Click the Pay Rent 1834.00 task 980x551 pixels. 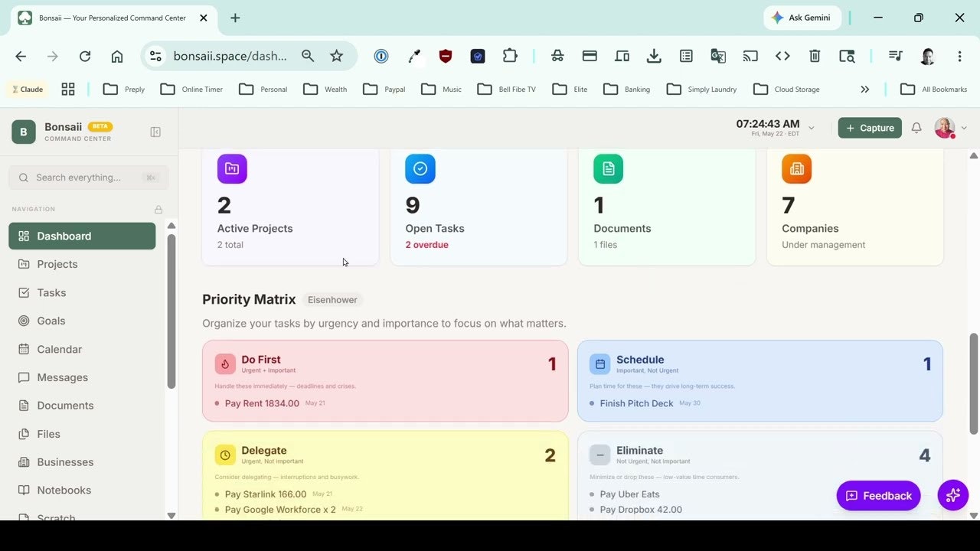point(262,403)
